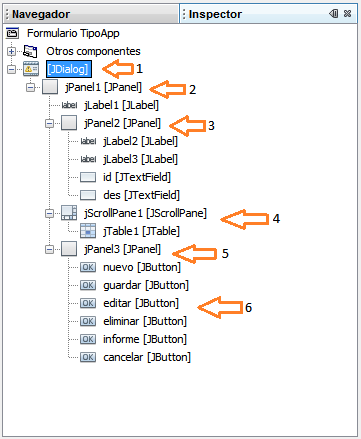Select editar [JButton] in tree
The image size is (361, 439).
[141, 303]
